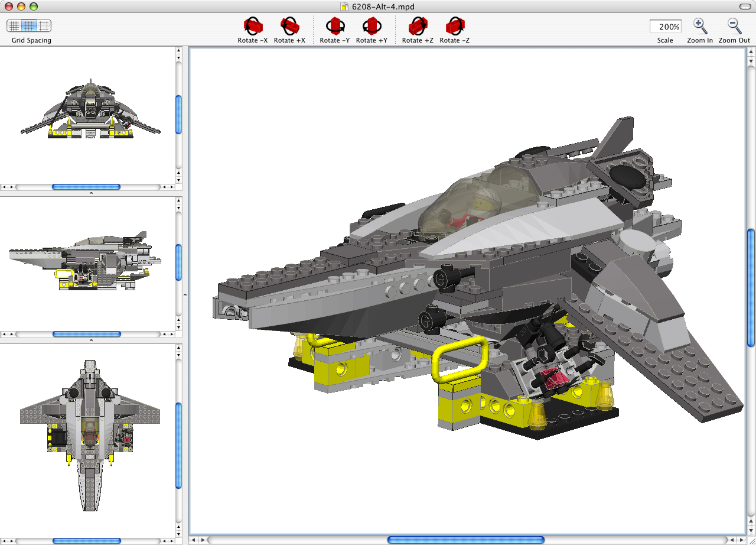Rotate the model with Rotate -Z
Image resolution: width=756 pixels, height=545 pixels.
(x=454, y=26)
